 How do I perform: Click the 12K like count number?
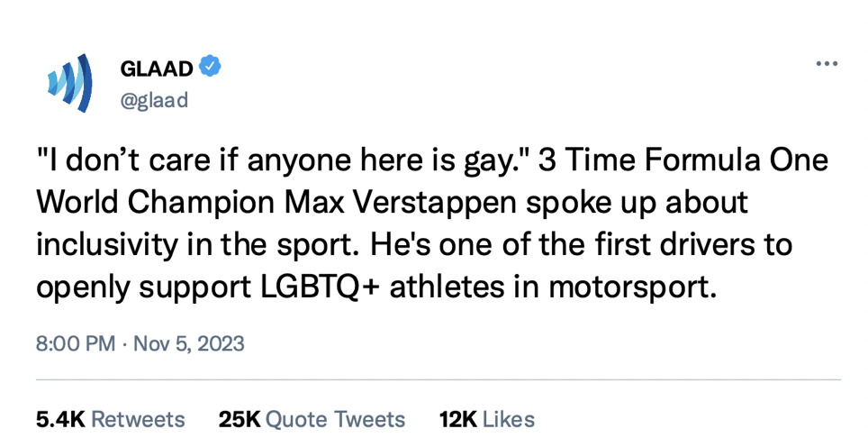pos(457,419)
